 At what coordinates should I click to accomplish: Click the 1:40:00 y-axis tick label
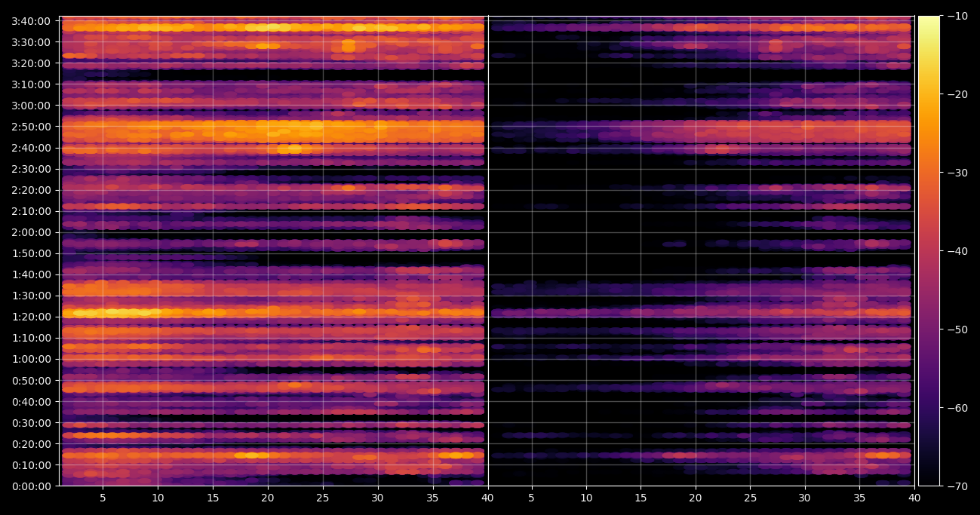click(x=31, y=274)
